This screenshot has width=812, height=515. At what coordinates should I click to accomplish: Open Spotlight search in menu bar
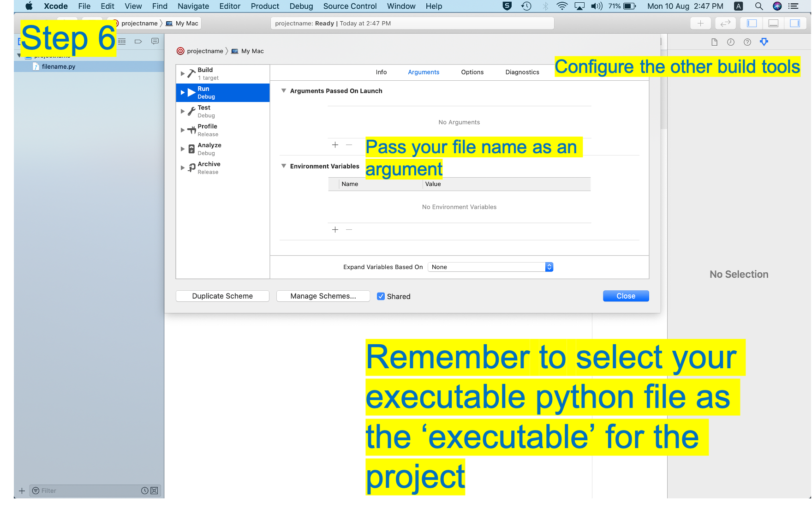click(x=758, y=6)
